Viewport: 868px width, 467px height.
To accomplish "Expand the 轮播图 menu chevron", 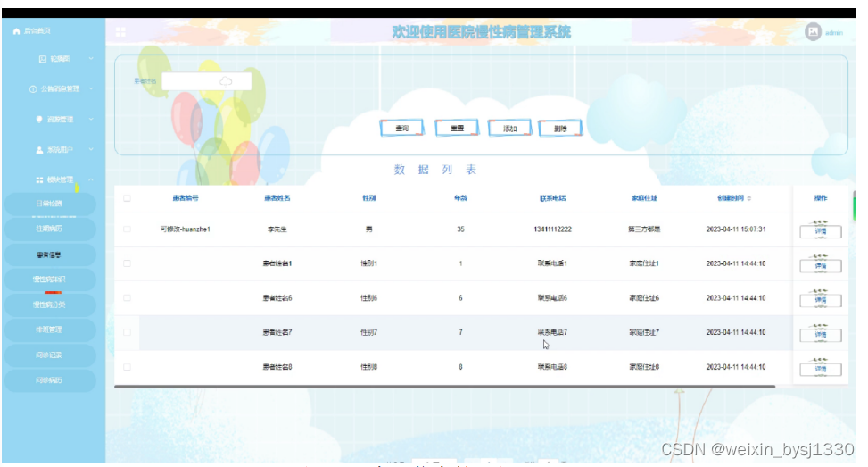I will [91, 59].
